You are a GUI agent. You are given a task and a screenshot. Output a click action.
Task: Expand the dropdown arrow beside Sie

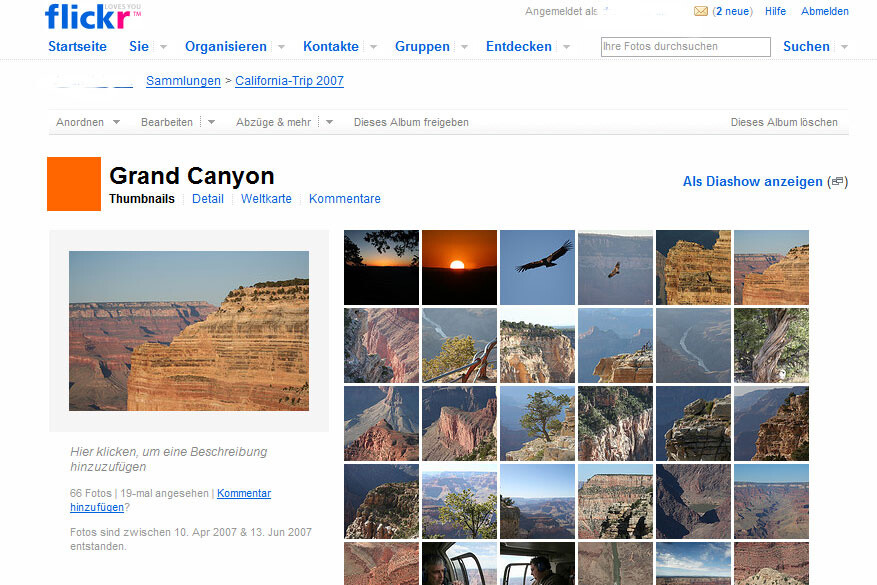pyautogui.click(x=163, y=47)
